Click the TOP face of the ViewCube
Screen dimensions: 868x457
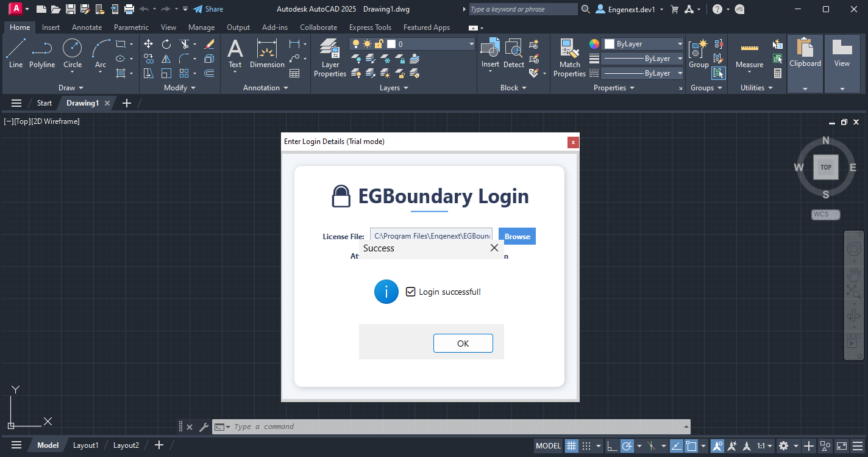point(826,167)
